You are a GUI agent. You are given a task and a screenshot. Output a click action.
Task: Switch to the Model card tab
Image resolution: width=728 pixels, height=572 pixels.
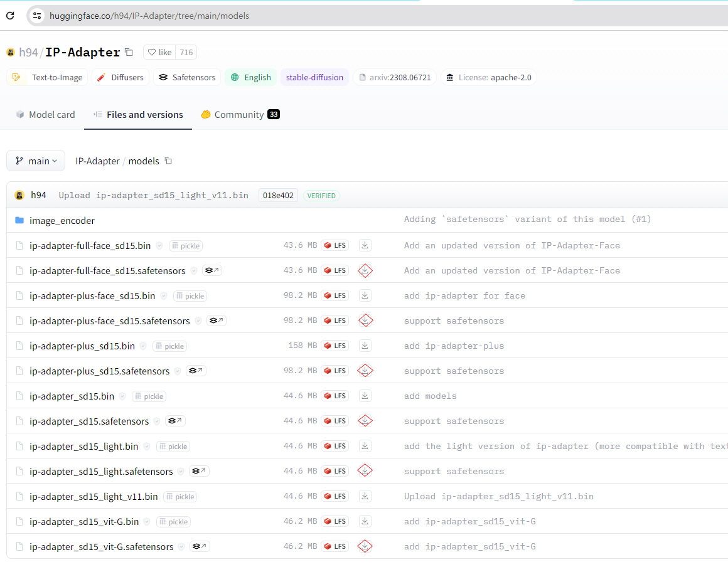point(45,115)
